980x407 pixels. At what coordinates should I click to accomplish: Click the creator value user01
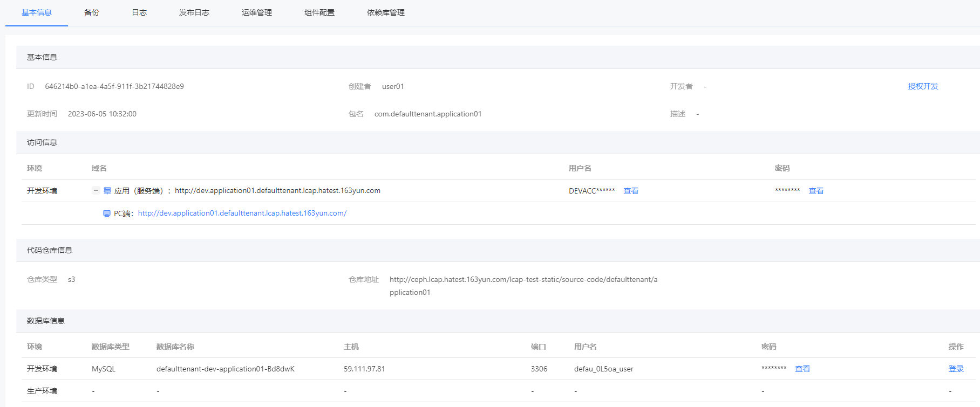pos(393,86)
